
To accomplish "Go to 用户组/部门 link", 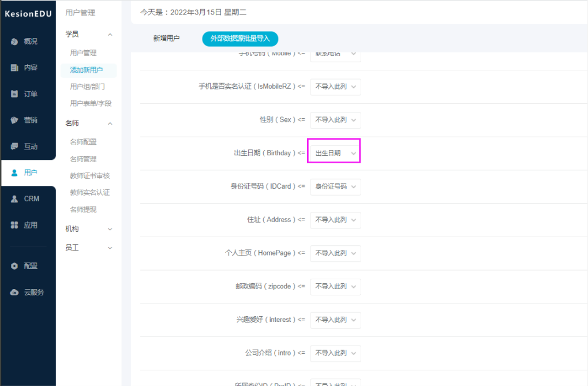I will [87, 87].
